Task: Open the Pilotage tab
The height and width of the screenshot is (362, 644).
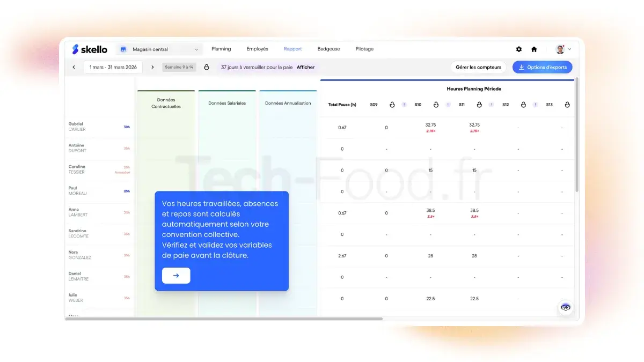Action: [364, 49]
